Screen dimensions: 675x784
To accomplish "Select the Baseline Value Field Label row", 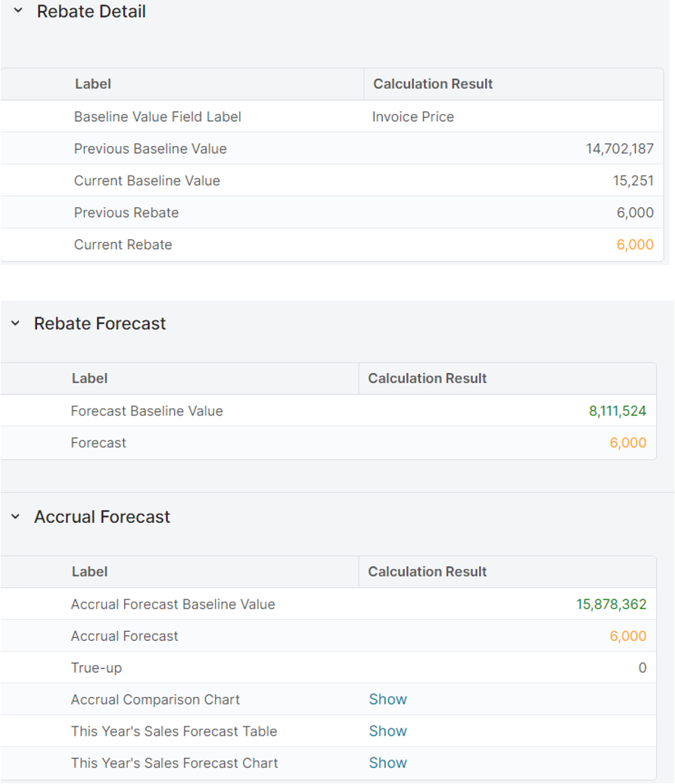I will (157, 117).
